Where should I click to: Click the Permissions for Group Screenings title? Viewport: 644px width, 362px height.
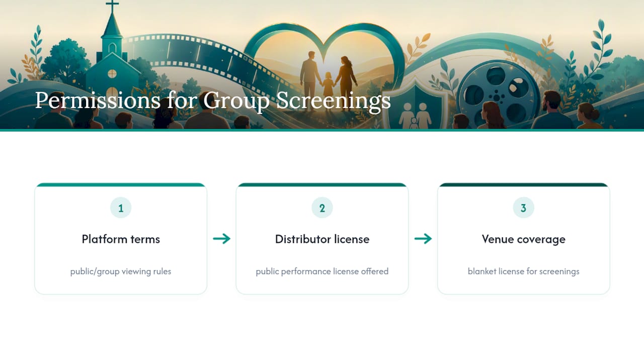pyautogui.click(x=213, y=101)
